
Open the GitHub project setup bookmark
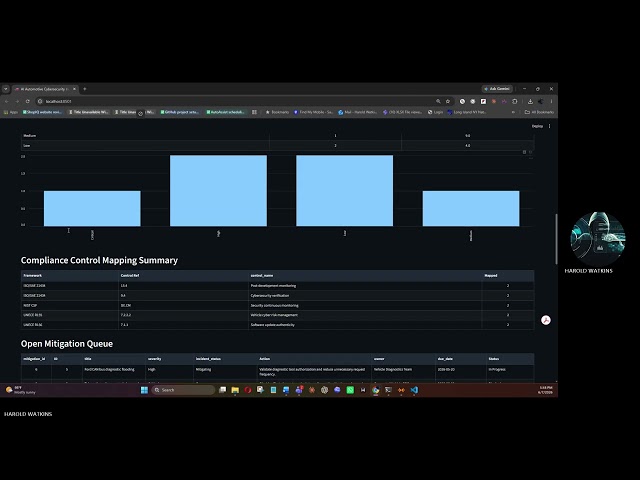[x=182, y=112]
